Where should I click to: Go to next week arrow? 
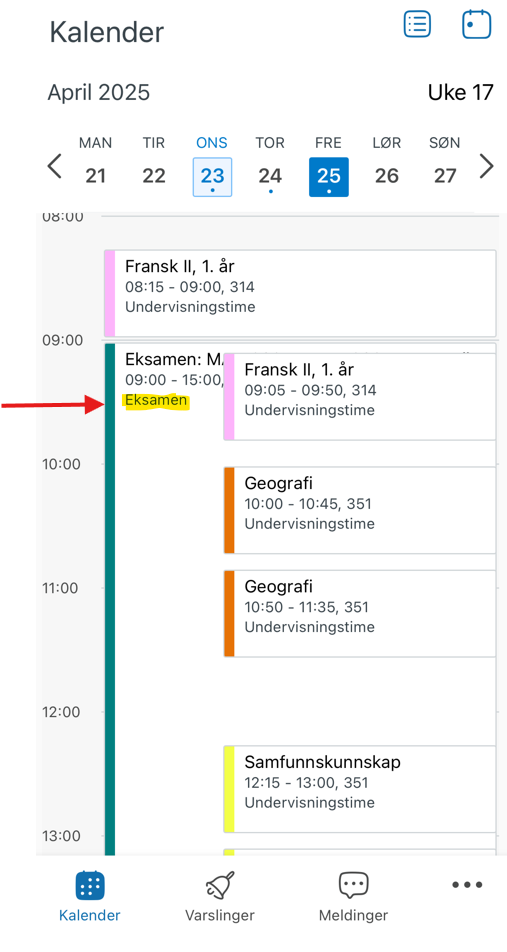[x=486, y=166]
